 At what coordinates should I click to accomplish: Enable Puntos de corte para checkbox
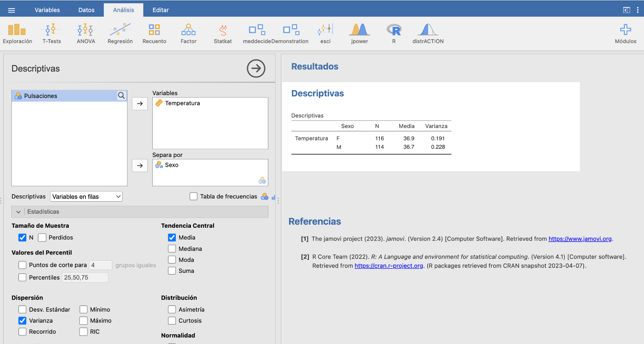point(22,265)
